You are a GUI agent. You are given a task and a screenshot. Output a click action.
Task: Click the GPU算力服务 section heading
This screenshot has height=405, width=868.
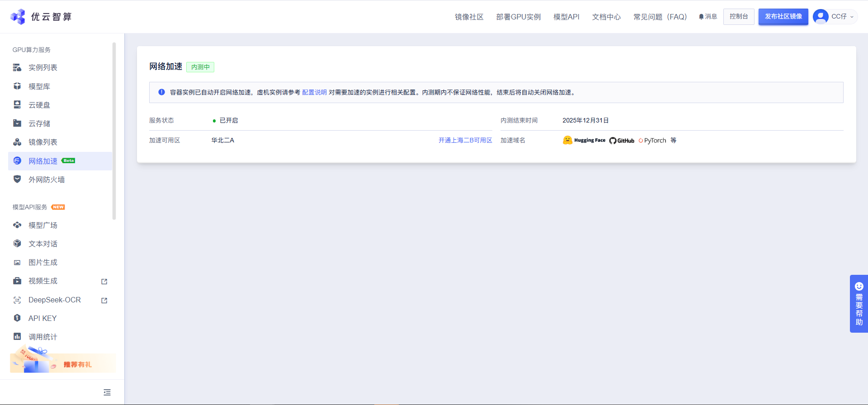(32, 50)
